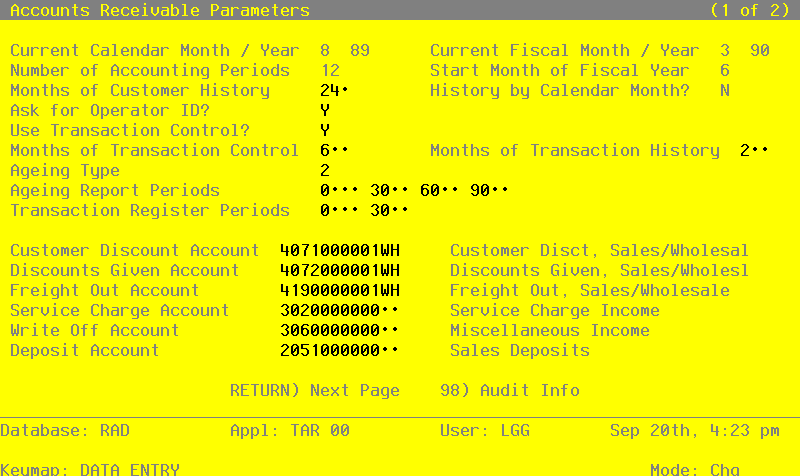
Task: Click the Ageing Report Periods 90 field
Action: point(489,190)
